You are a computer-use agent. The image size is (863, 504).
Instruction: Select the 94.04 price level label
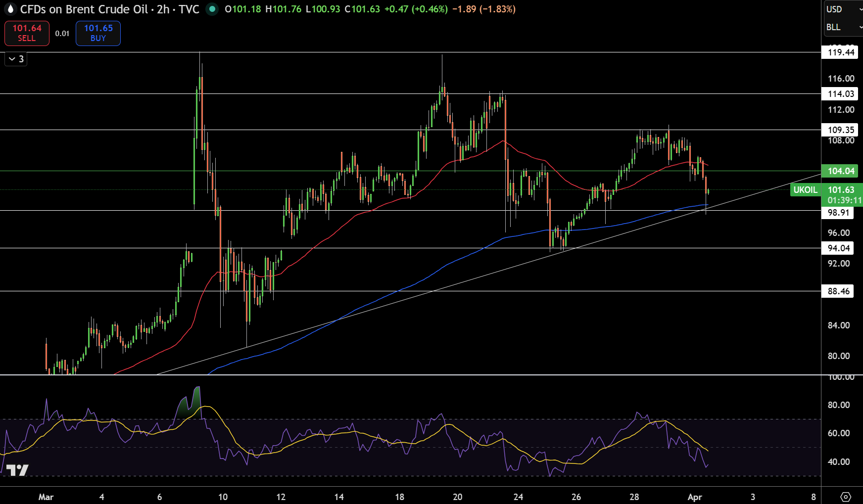click(x=838, y=248)
